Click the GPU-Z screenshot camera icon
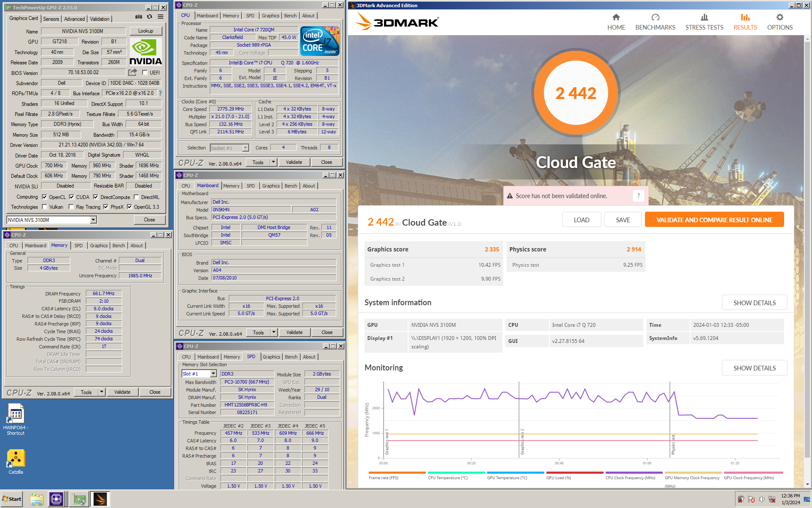This screenshot has height=508, width=812. [x=138, y=17]
